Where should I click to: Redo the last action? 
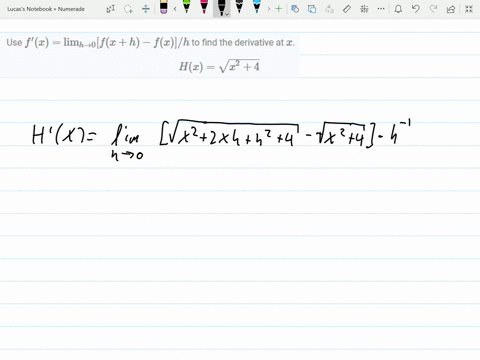pyautogui.click(x=433, y=9)
